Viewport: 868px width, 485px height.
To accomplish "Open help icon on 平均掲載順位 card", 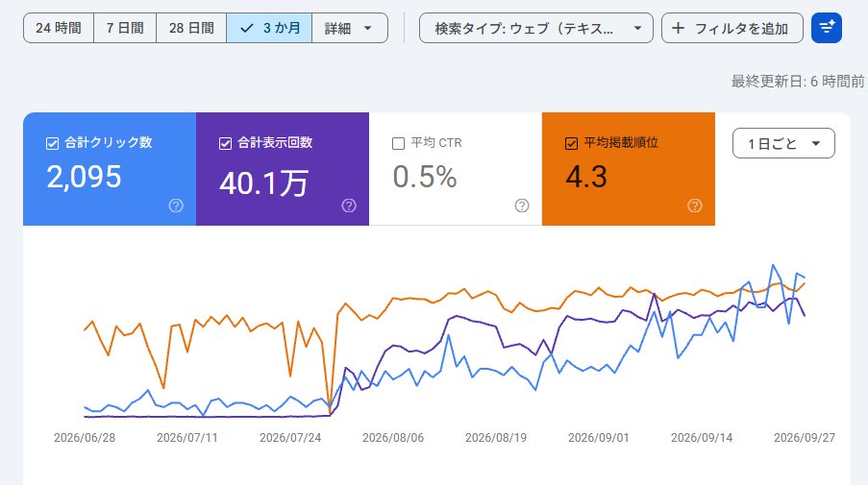I will [695, 206].
